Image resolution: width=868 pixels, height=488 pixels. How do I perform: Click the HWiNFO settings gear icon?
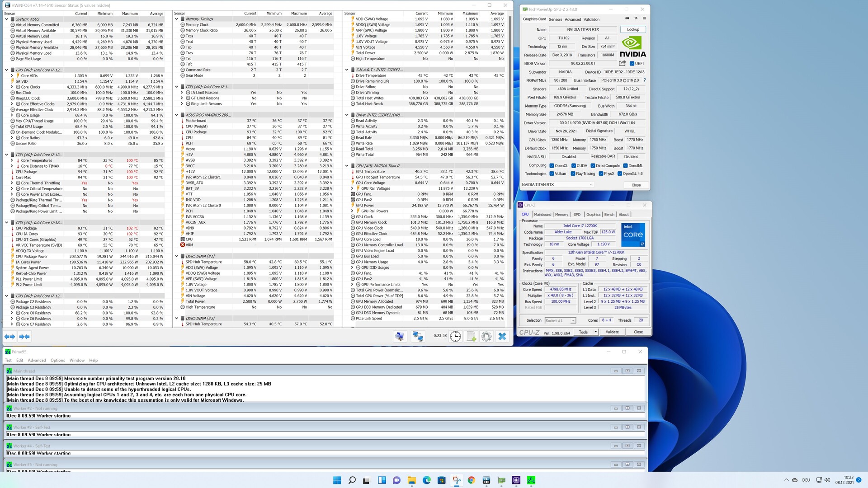486,337
